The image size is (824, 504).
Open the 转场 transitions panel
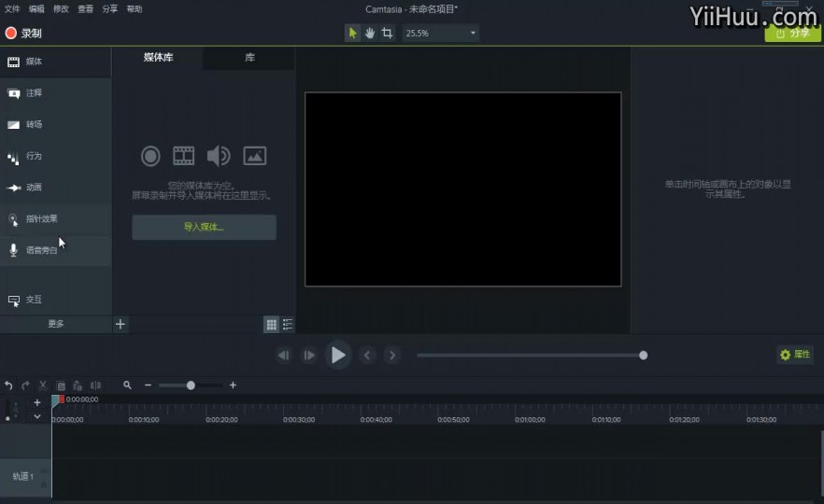click(x=55, y=125)
